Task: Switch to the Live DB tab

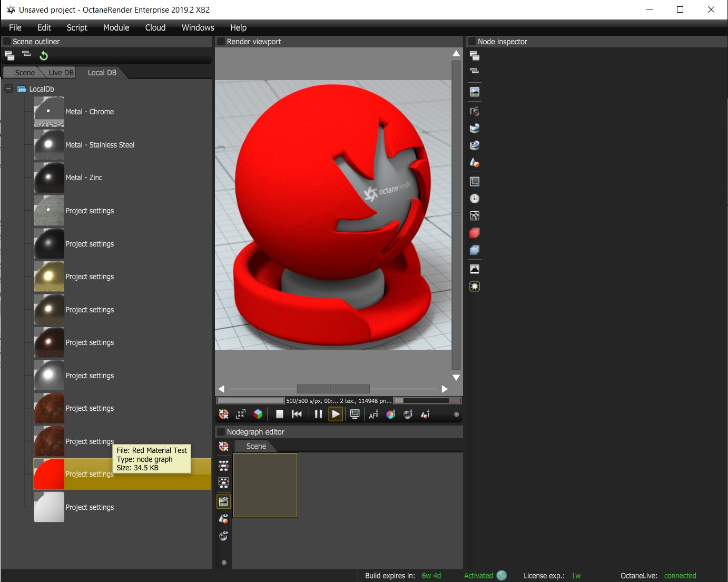Action: tap(61, 73)
